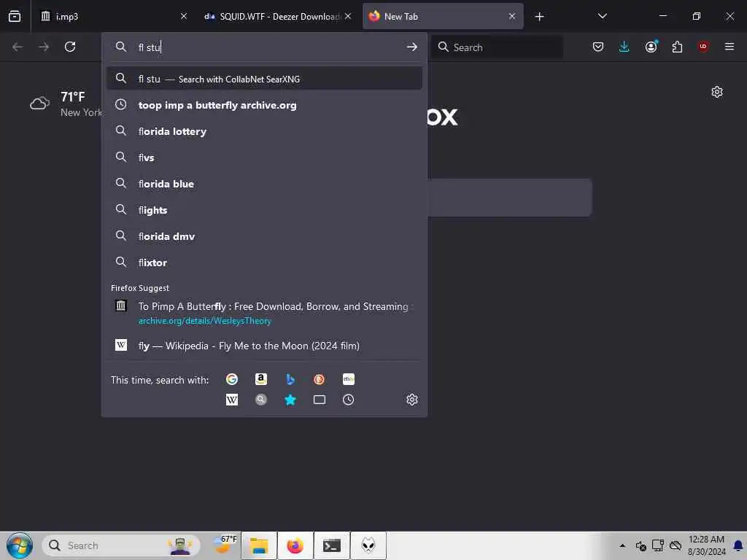Open search settings gear in dropdown
The image size is (747, 560).
(x=412, y=400)
